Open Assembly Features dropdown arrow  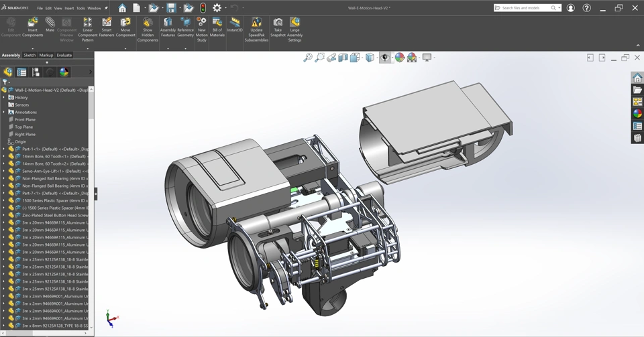point(168,48)
